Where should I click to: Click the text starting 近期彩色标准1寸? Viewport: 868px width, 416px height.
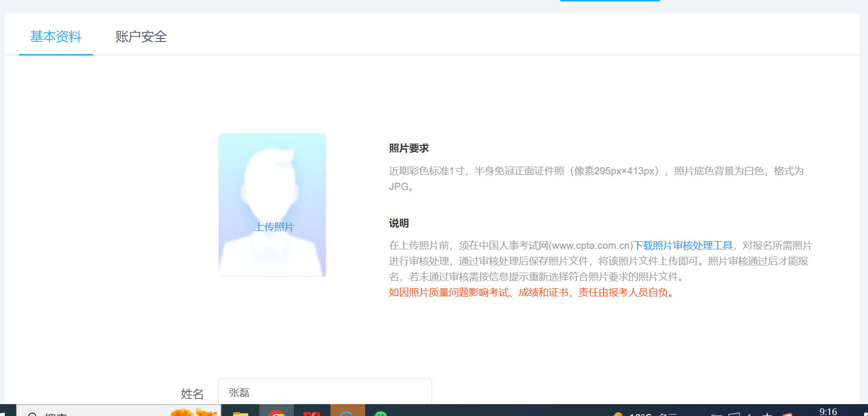(596, 179)
